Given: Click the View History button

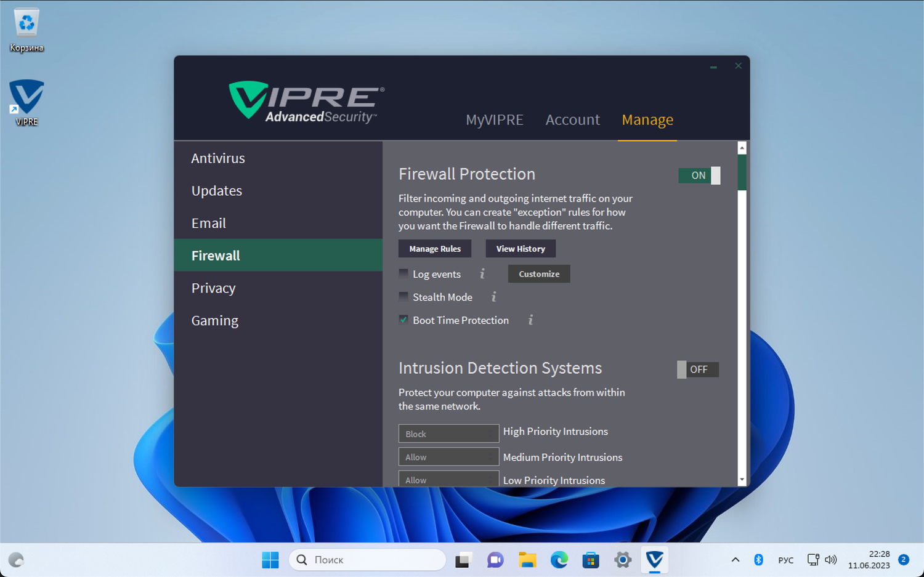Looking at the screenshot, I should (x=521, y=249).
